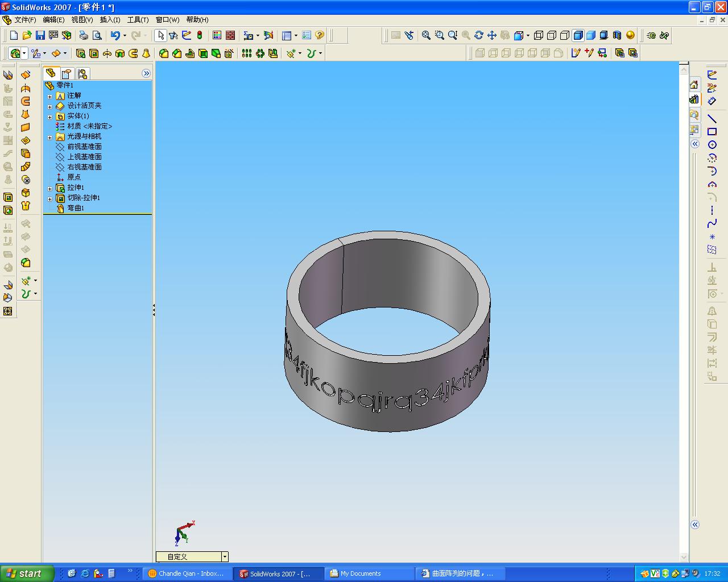Expand the 设计活页夹 tree node

[49, 107]
